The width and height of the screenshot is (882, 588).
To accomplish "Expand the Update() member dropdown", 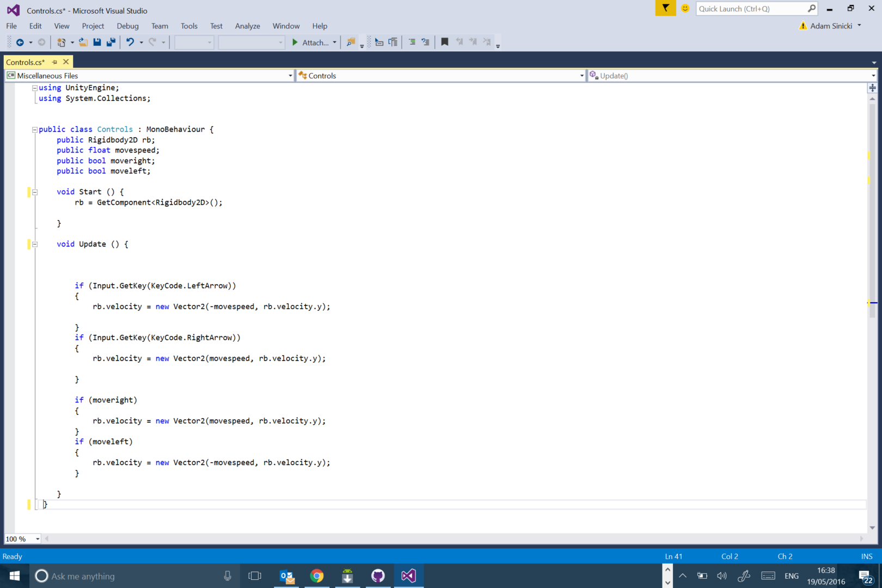I will 873,76.
